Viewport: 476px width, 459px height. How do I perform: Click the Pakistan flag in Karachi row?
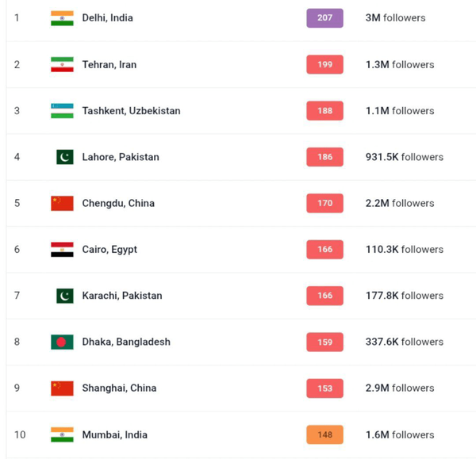coord(65,296)
